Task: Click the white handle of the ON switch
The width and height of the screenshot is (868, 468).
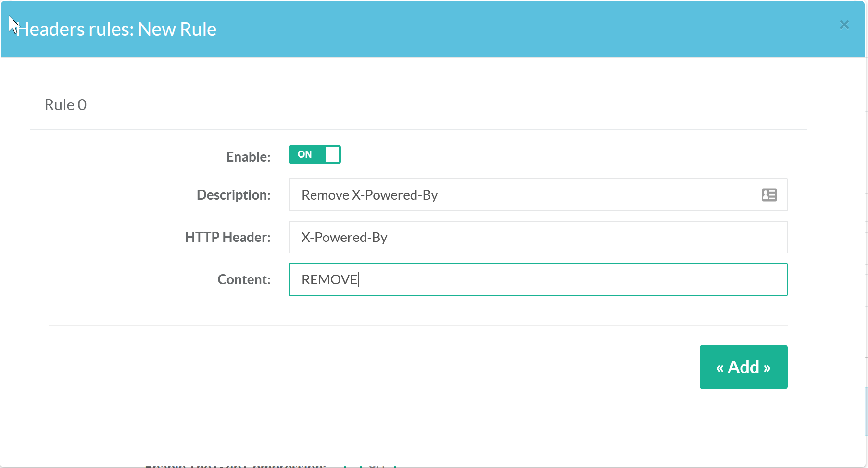Action: [332, 154]
